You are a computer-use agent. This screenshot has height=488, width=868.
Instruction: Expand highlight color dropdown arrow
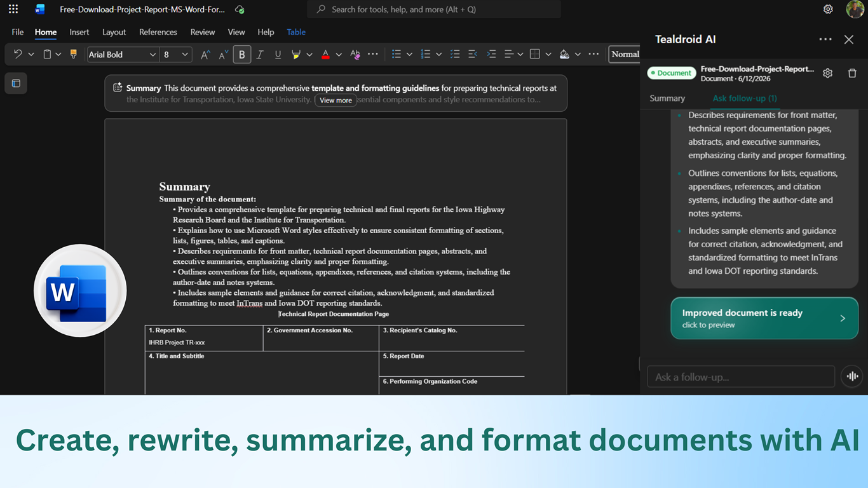(309, 55)
